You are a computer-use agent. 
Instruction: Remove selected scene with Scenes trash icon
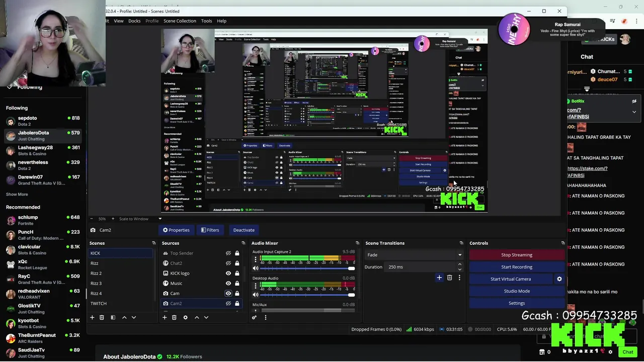coord(102,317)
